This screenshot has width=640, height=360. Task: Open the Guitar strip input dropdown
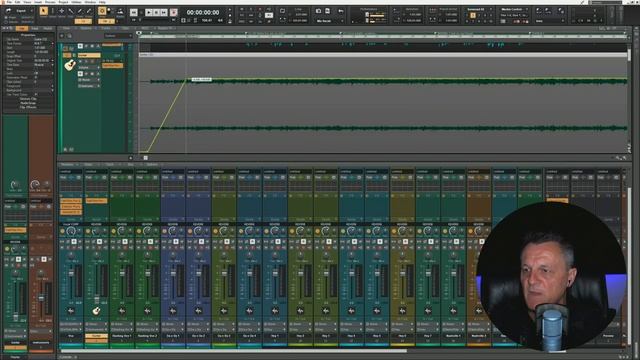(x=96, y=324)
